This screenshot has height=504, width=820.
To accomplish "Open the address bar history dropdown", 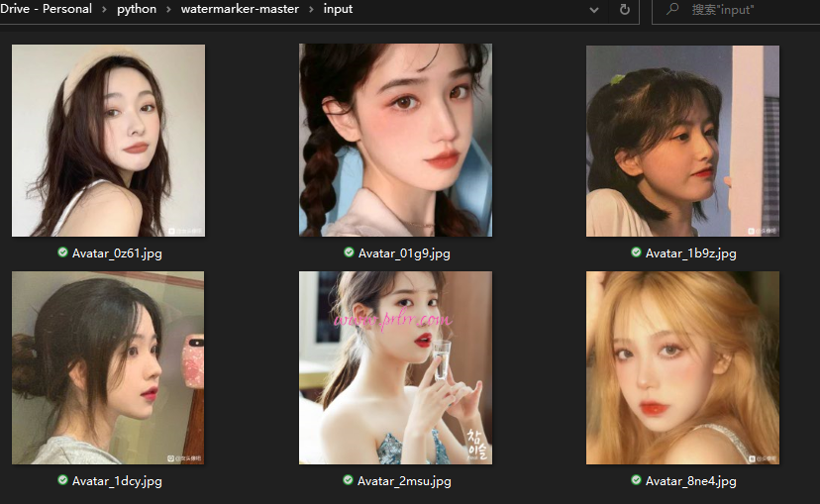I will click(594, 9).
